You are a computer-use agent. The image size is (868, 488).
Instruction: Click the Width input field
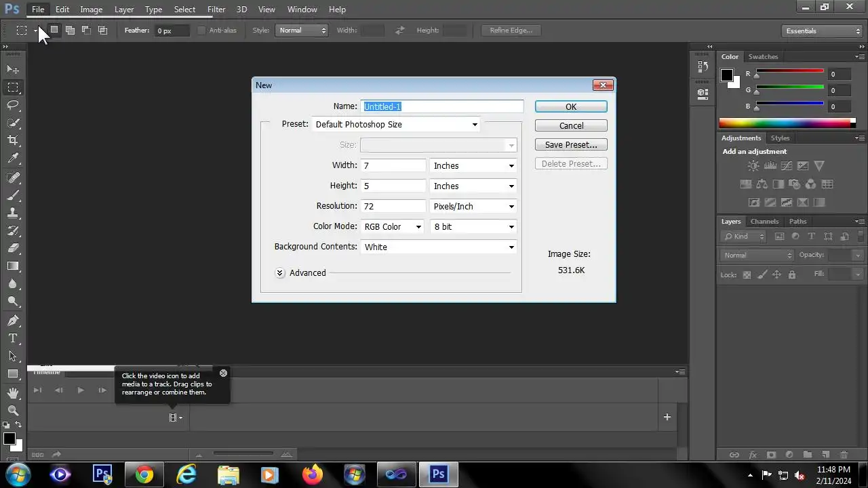click(x=393, y=166)
